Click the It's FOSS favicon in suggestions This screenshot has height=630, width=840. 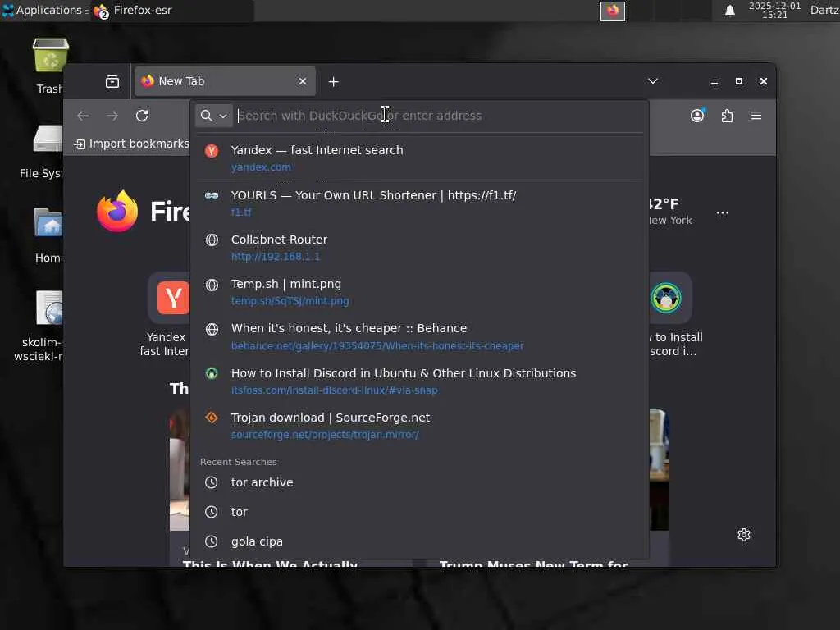point(212,373)
